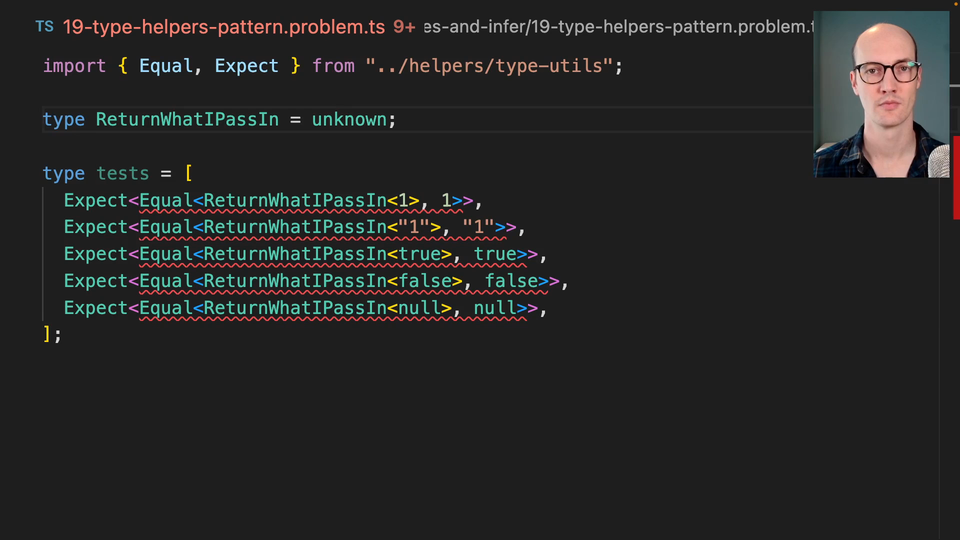Place cursor on the import keyword

[74, 66]
